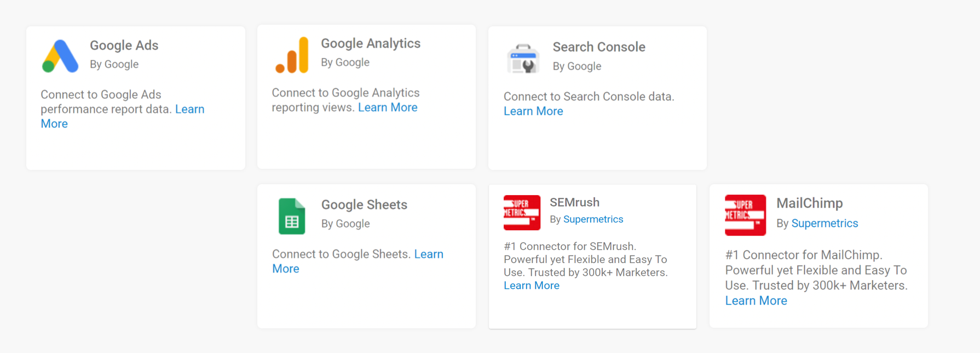Screen dimensions: 980x353
Task: Open Learn More for MailChimp connector
Action: [756, 300]
